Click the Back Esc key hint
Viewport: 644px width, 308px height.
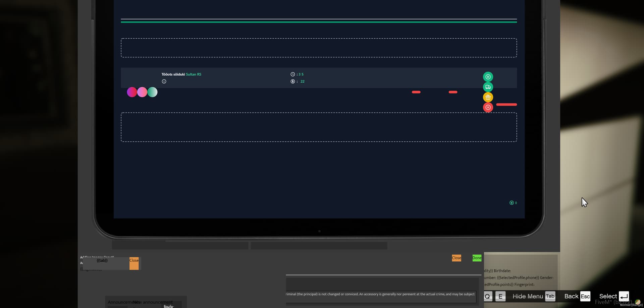click(585, 296)
